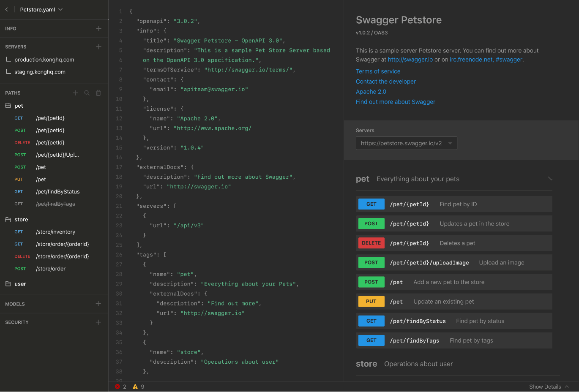
Task: Add a new INFO entry with plus icon
Action: [98, 28]
